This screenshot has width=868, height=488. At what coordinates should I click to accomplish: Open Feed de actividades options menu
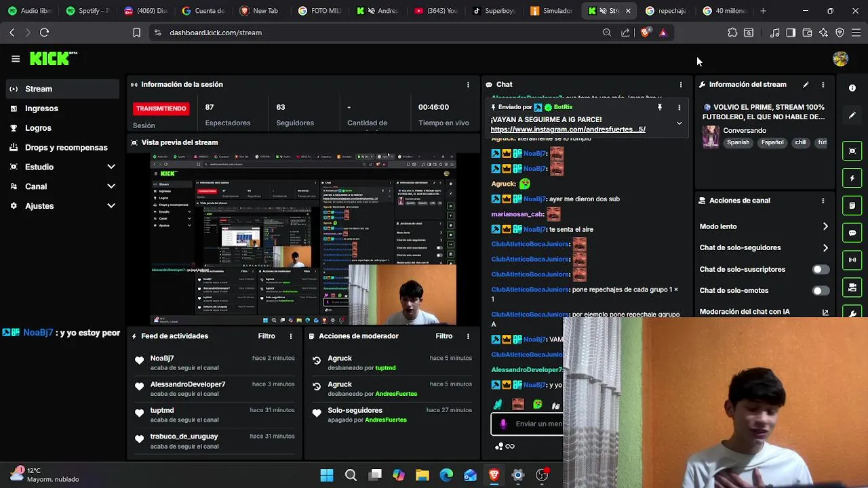(291, 336)
